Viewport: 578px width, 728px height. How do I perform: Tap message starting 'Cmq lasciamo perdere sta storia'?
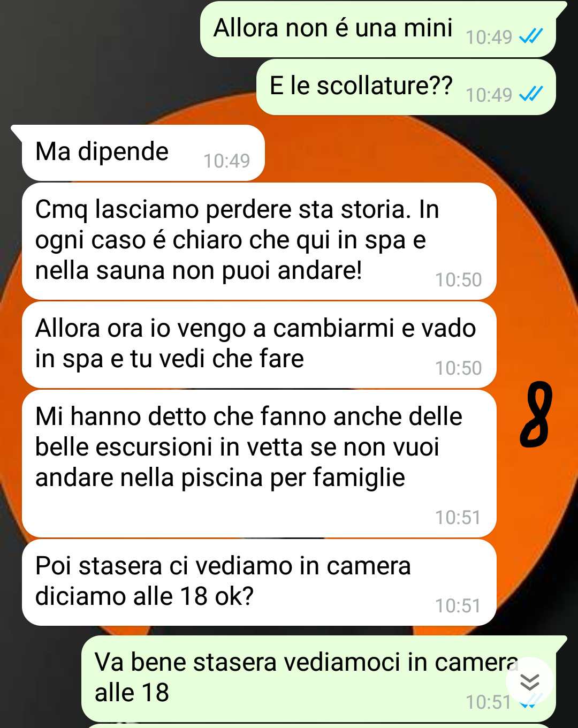pos(259,241)
